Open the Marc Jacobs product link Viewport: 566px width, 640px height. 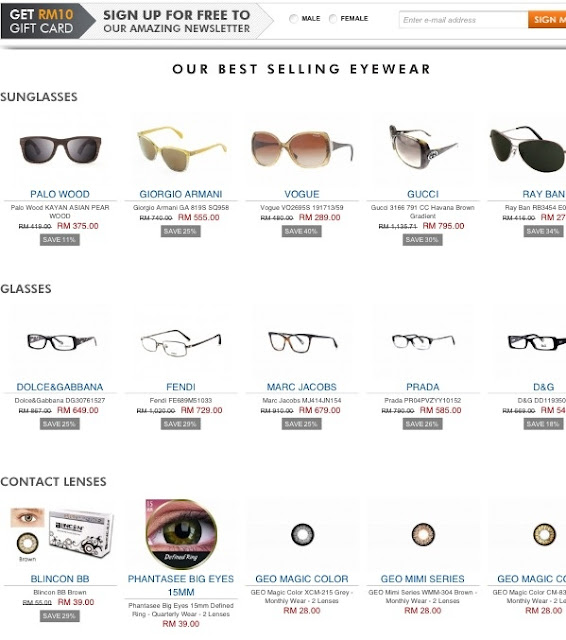302,387
